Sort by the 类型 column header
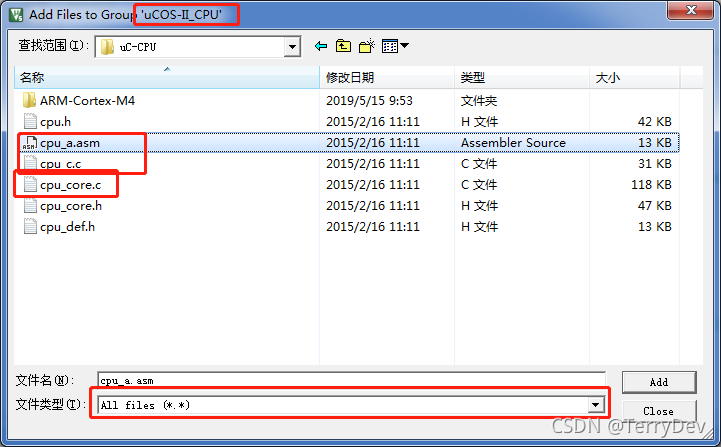Screen dimensions: 721x447 (x=521, y=77)
